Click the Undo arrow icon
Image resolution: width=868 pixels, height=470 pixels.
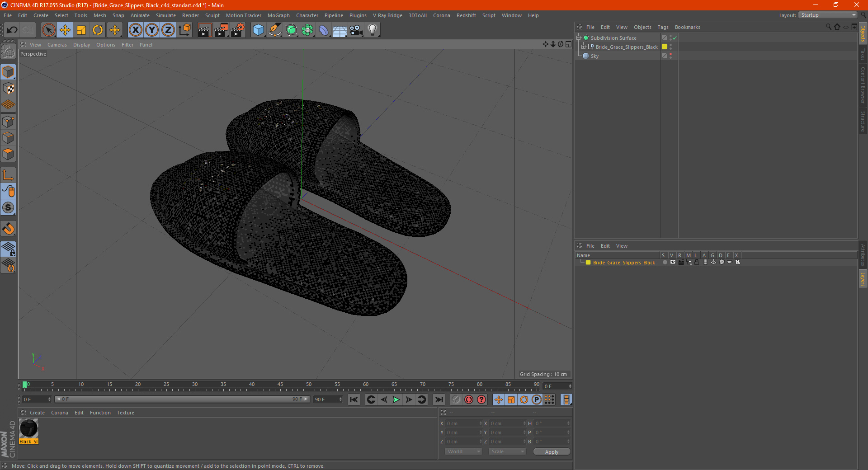coord(12,30)
